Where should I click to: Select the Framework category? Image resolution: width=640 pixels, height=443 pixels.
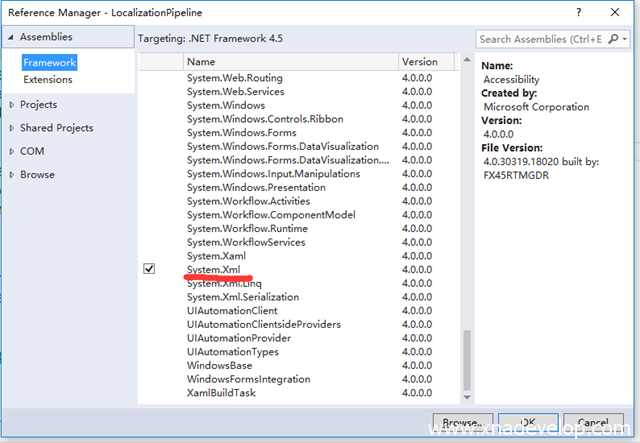click(x=50, y=62)
